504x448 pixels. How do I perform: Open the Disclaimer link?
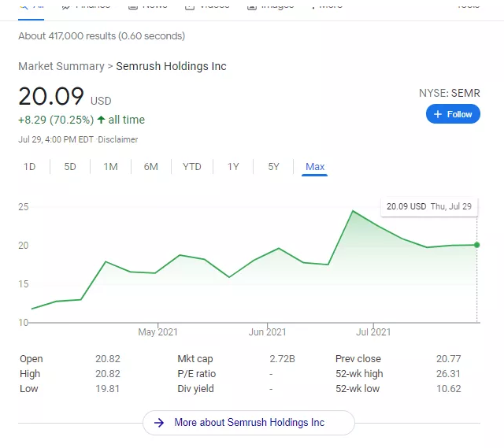coord(118,139)
